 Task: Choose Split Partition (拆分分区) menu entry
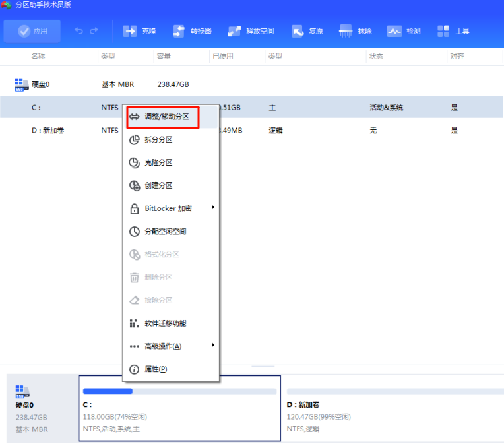[x=158, y=140]
